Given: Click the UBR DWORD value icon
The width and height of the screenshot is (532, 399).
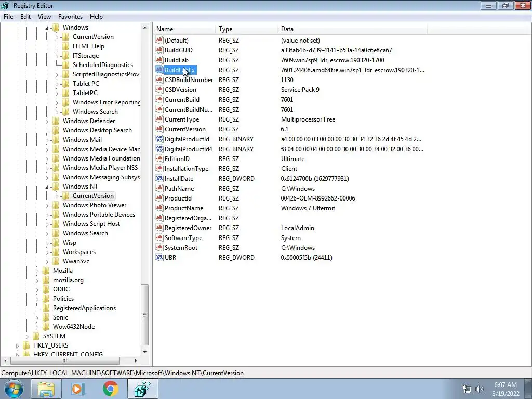Looking at the screenshot, I should pos(159,257).
